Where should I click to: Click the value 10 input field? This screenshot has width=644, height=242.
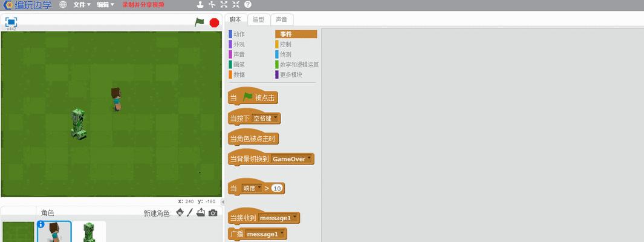click(277, 188)
